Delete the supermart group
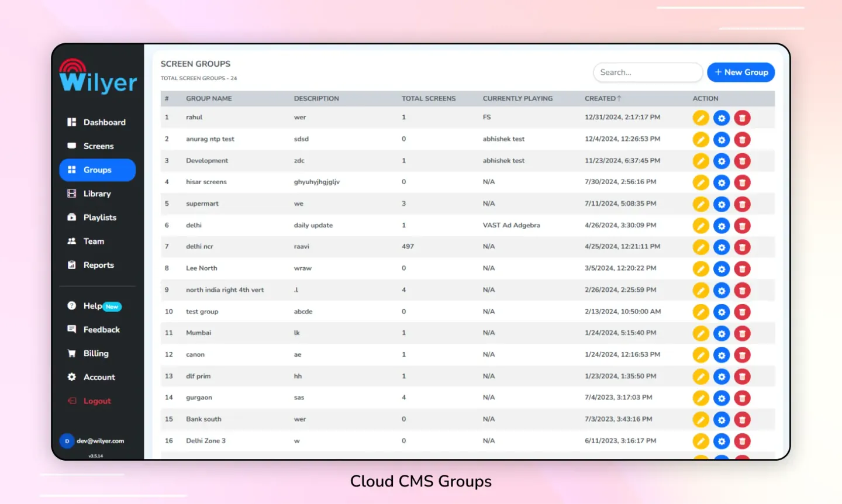The image size is (842, 504). 742,205
